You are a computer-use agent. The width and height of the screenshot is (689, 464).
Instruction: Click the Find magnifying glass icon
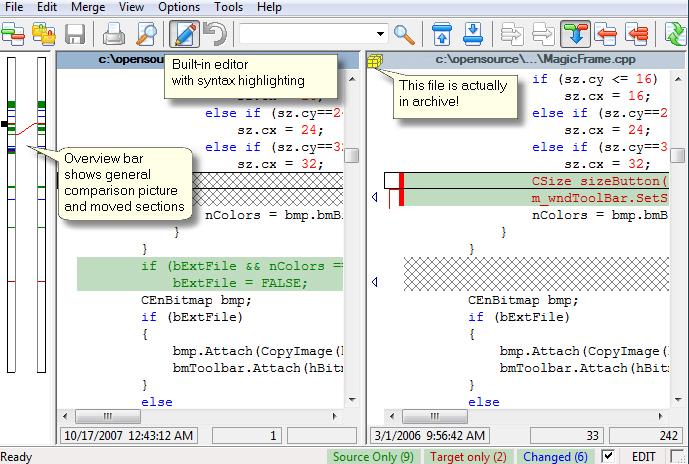pos(404,34)
